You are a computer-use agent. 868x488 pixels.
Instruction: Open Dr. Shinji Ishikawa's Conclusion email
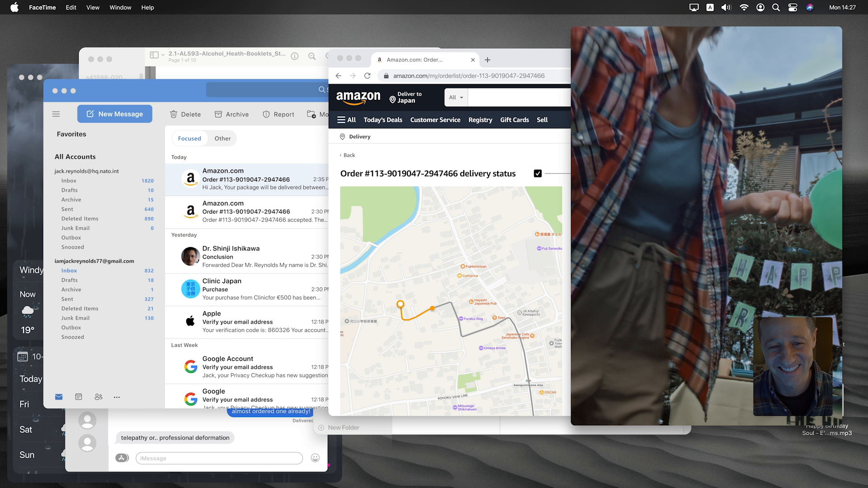point(247,257)
